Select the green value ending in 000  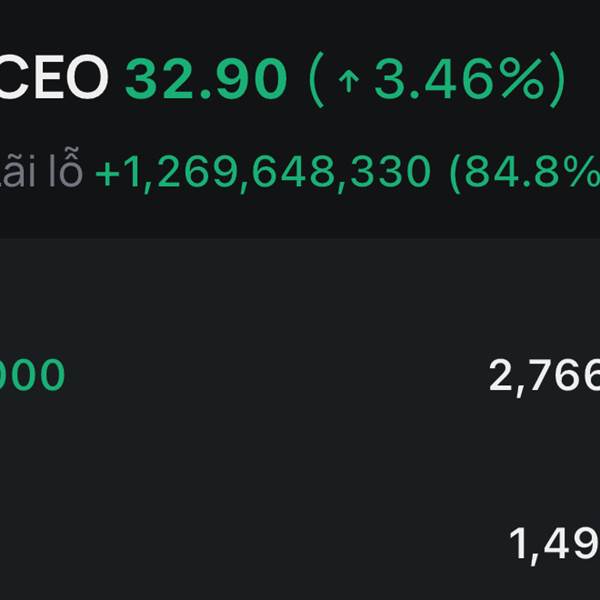tap(32, 376)
